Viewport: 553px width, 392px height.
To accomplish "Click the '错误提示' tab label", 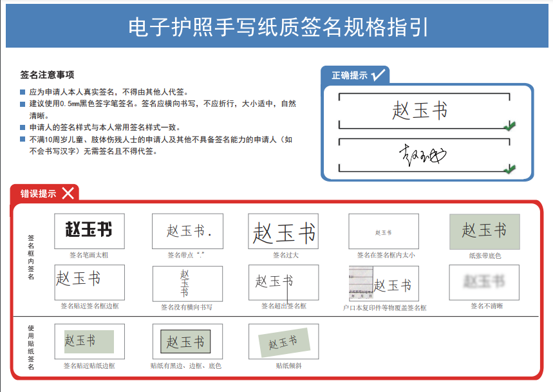I will pyautogui.click(x=38, y=194).
